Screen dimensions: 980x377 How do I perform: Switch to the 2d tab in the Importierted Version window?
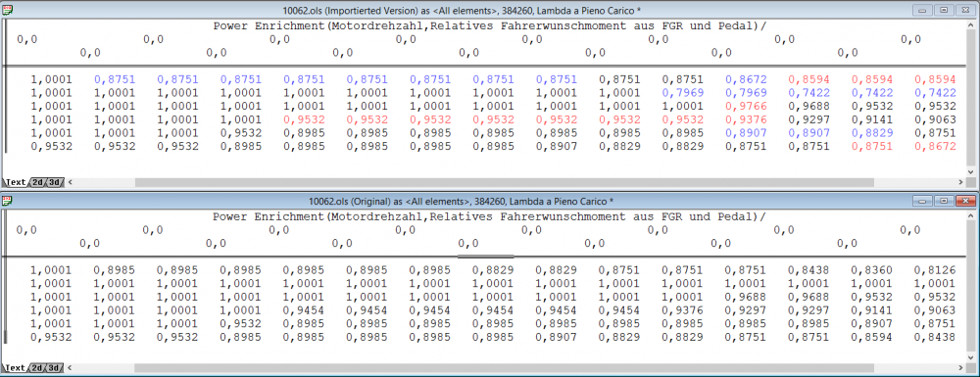point(37,182)
